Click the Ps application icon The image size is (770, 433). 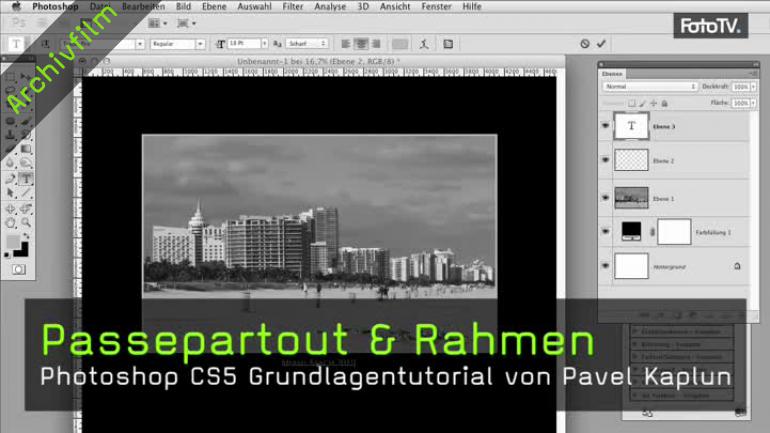19,23
